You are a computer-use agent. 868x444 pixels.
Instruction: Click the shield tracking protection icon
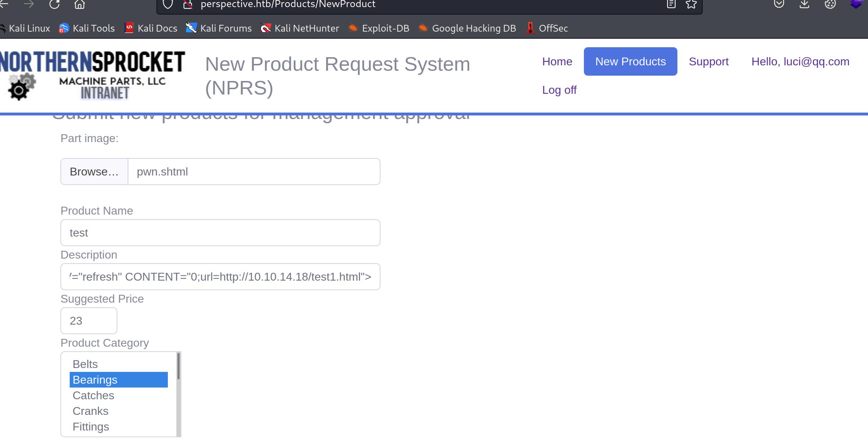point(168,4)
